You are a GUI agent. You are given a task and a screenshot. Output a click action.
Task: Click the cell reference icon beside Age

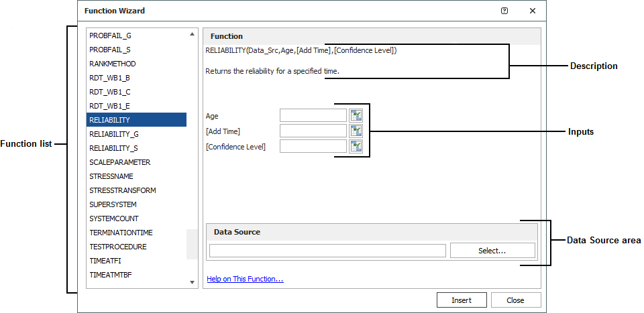pyautogui.click(x=356, y=115)
